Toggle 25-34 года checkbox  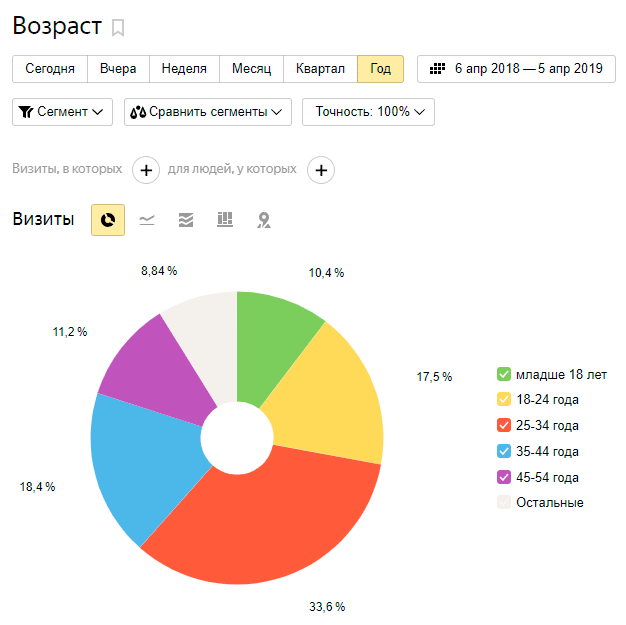504,425
